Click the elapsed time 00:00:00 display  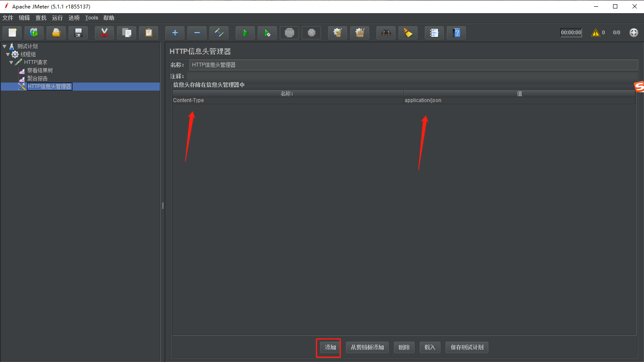(x=571, y=33)
